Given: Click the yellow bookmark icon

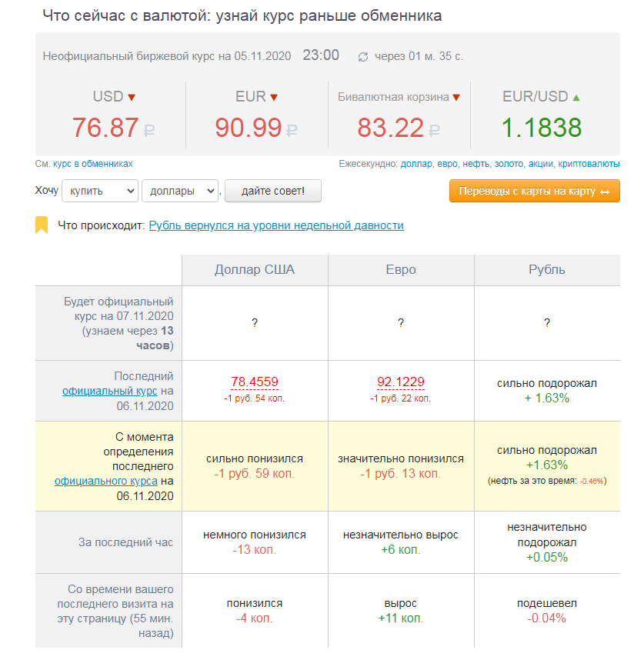Looking at the screenshot, I should (x=42, y=225).
